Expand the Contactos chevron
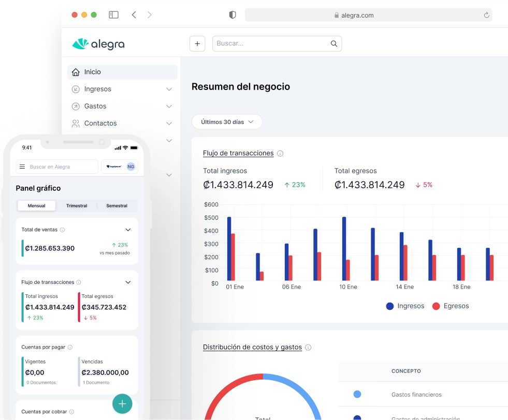Screen dimensions: 508x420 click(169, 124)
